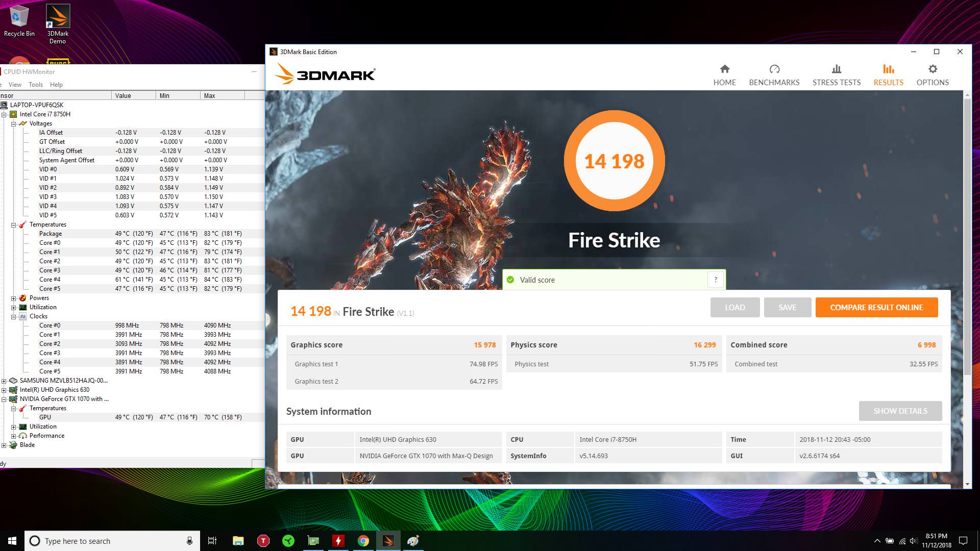
Task: Expand the Blade battery node
Action: pos(4,445)
